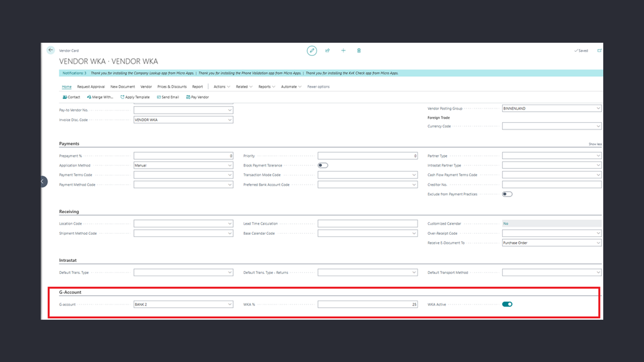Click the WKA % input field
Screen dimensions: 644x362
[x=367, y=304]
